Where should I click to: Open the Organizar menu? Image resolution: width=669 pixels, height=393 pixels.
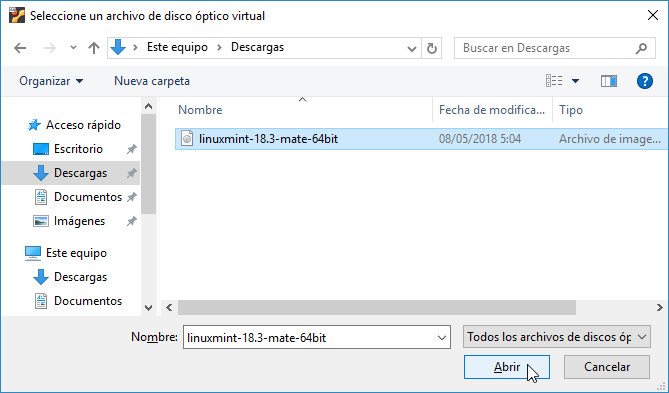51,81
